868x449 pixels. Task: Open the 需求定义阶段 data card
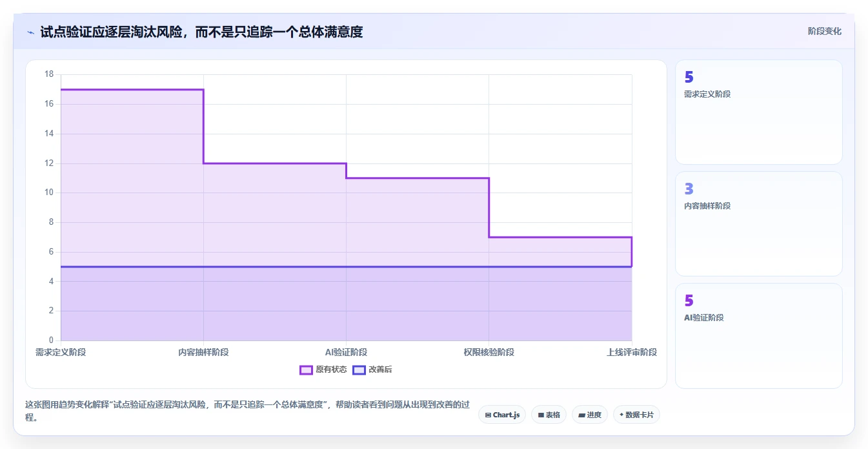click(758, 112)
